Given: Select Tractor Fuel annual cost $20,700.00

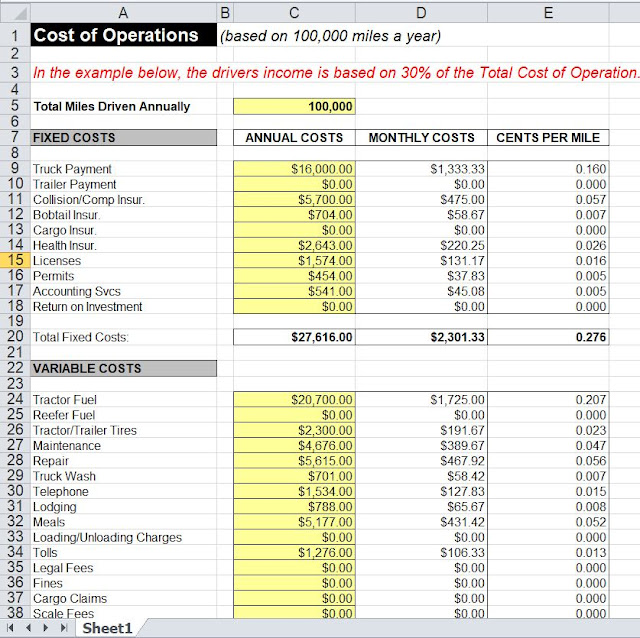Looking at the screenshot, I should 294,399.
